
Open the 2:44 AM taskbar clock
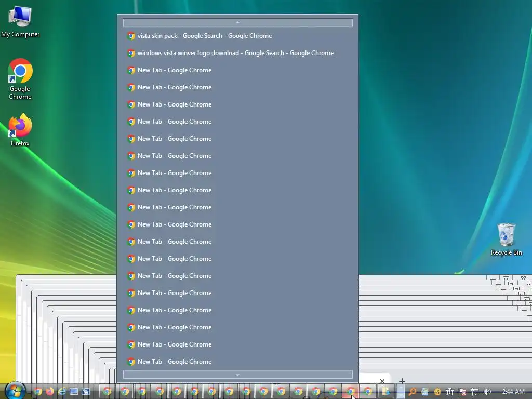pyautogui.click(x=513, y=392)
